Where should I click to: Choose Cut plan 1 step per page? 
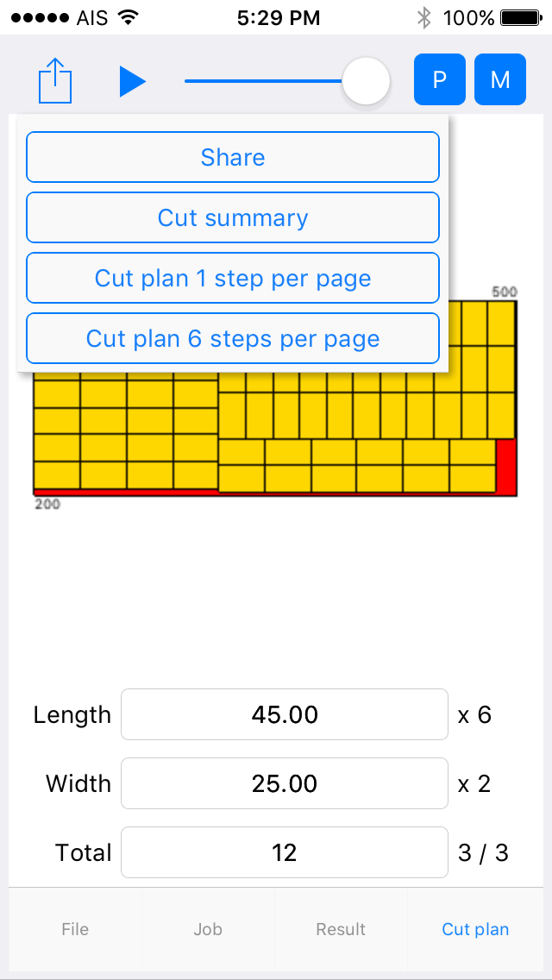233,278
